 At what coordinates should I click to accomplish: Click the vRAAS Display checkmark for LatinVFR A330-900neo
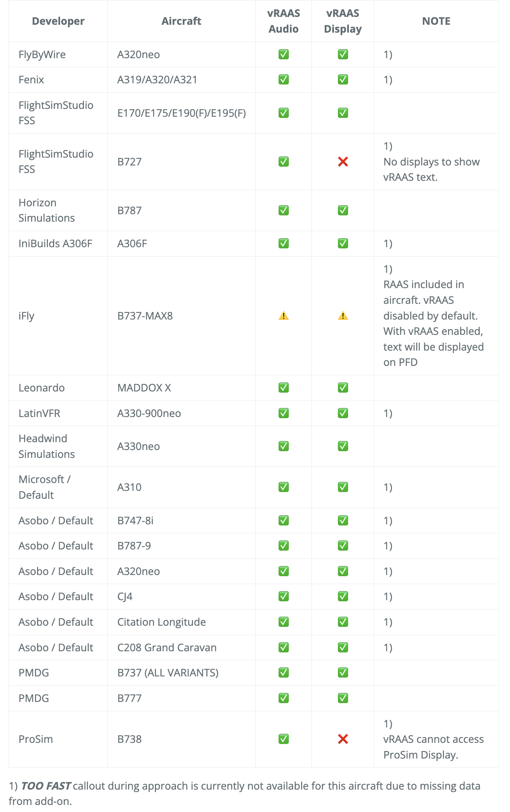(343, 413)
